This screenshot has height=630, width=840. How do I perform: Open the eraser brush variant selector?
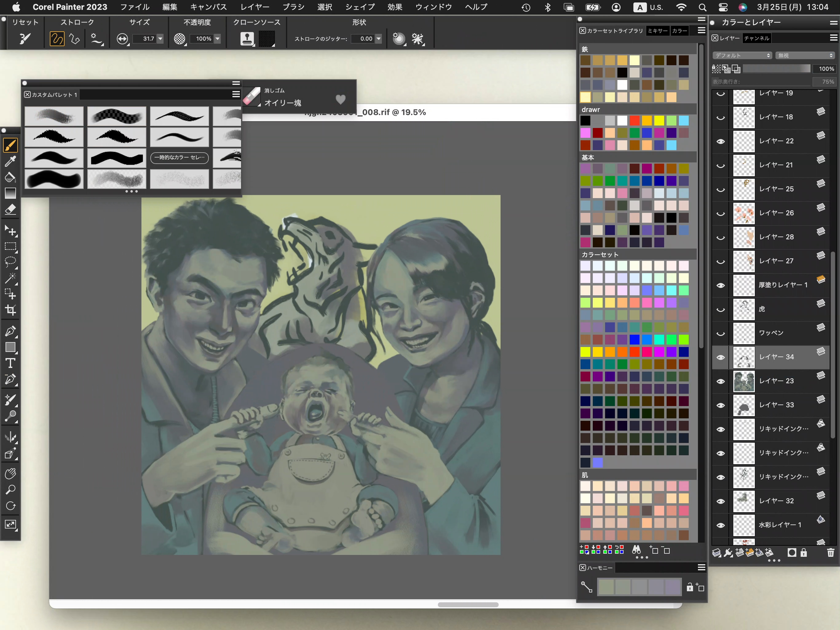coord(252,97)
